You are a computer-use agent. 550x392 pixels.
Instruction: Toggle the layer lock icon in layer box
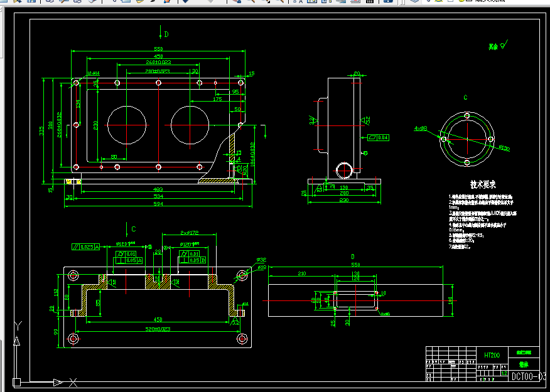[461, 1]
